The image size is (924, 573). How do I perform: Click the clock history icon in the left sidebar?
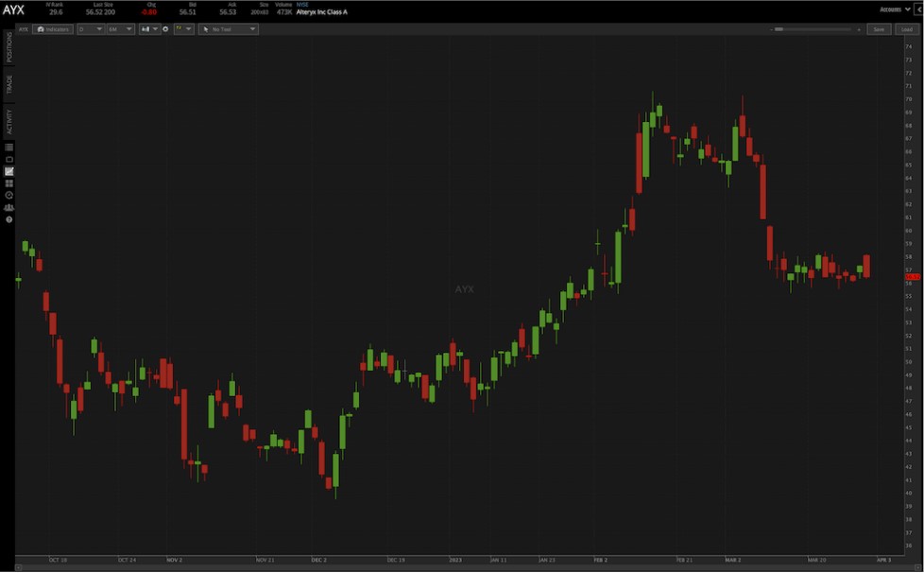[9, 196]
